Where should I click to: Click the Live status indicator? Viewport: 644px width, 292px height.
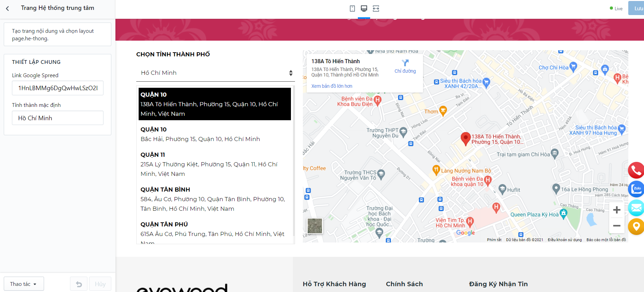coord(616,9)
